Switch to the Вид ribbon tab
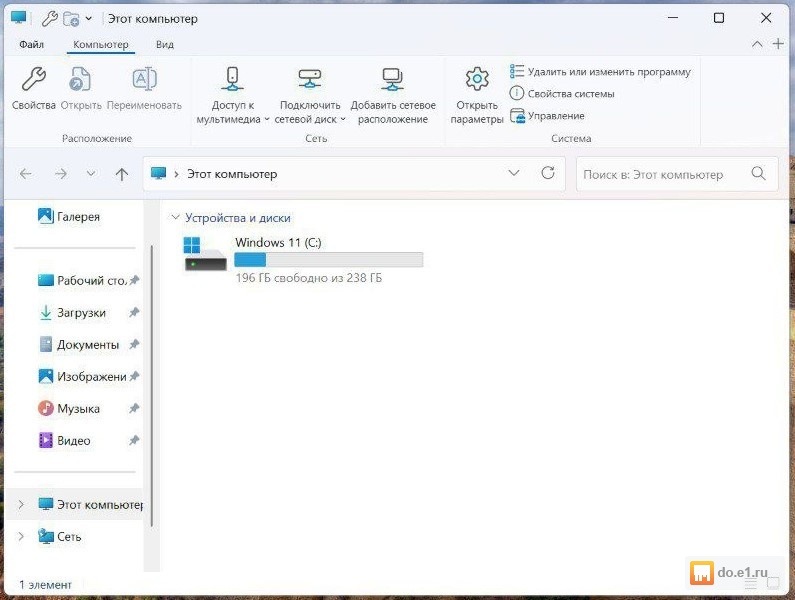Viewport: 795px width, 600px height. [165, 45]
